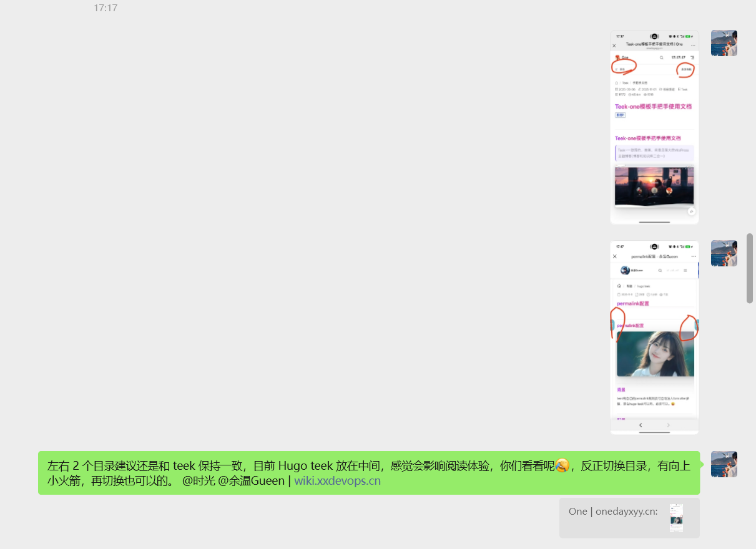Click the chat window vertical scrollbar thumb
This screenshot has height=549, width=756.
click(750, 268)
